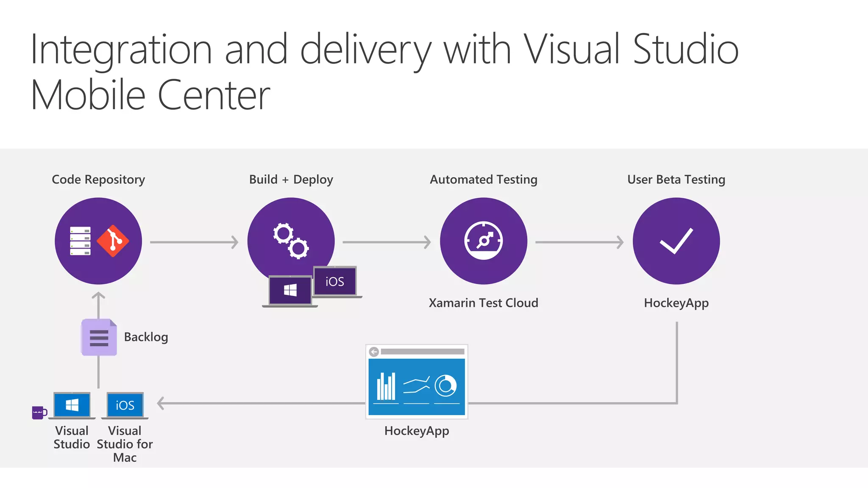Click the back arrow in dashboard browser

click(x=374, y=352)
